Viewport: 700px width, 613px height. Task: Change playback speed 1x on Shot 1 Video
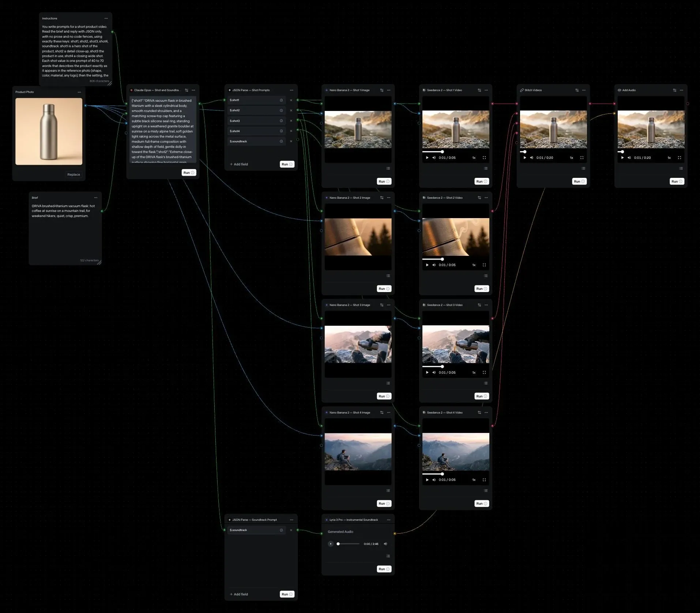474,158
